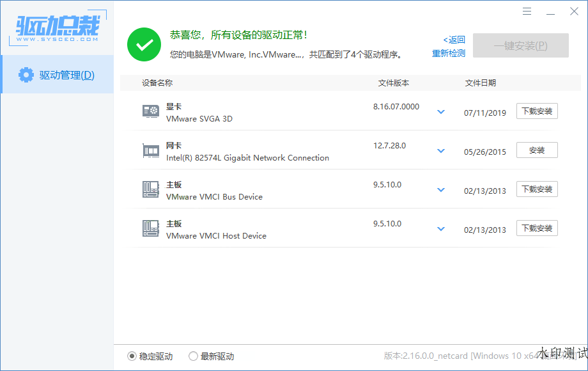Expand version dropdown for VMware SVGA 3D

click(441, 112)
